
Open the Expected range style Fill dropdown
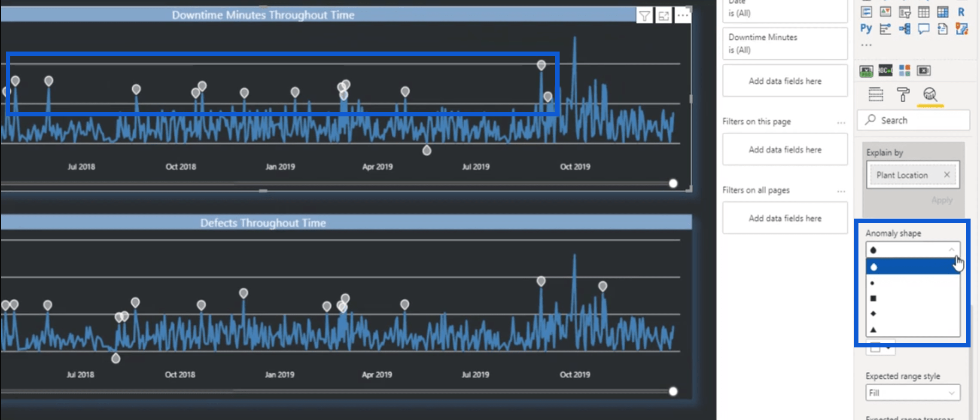pos(913,393)
